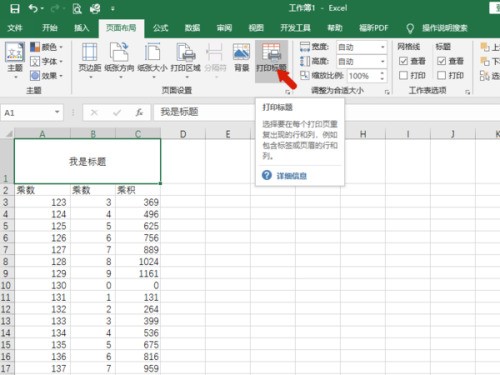
Task: Expand the Undo history dropdown arrow
Action: pos(43,9)
